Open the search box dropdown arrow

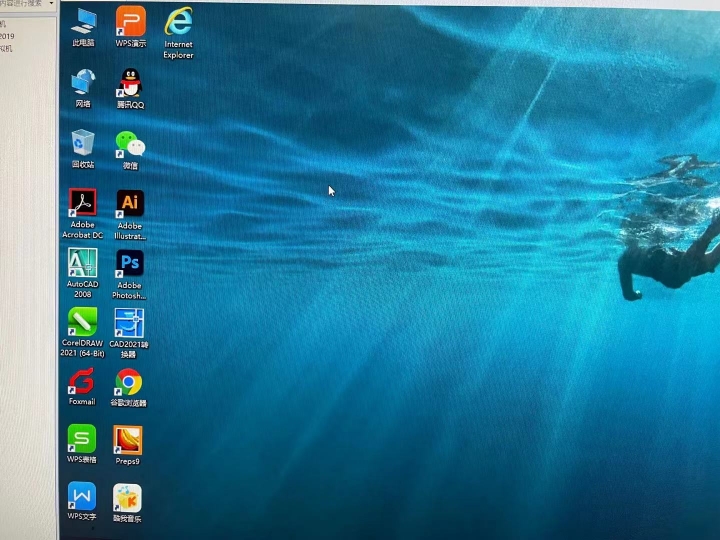51,4
